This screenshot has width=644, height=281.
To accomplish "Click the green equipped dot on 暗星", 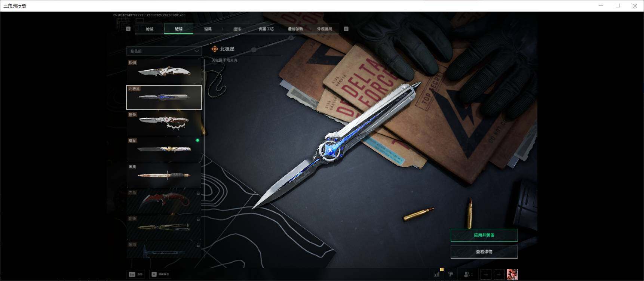I will pos(197,140).
